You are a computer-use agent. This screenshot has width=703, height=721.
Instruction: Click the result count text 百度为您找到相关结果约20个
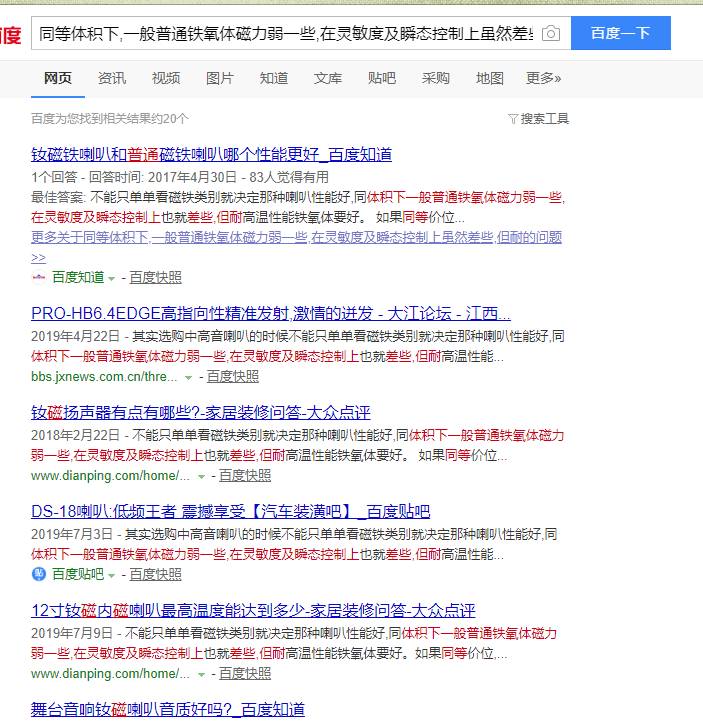[x=110, y=119]
